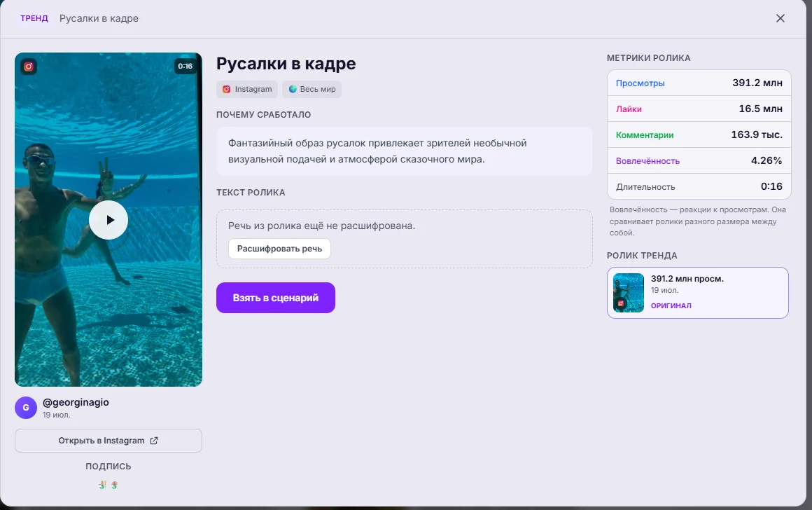Click the 391.2 млн views value
812x510 pixels.
click(x=757, y=83)
